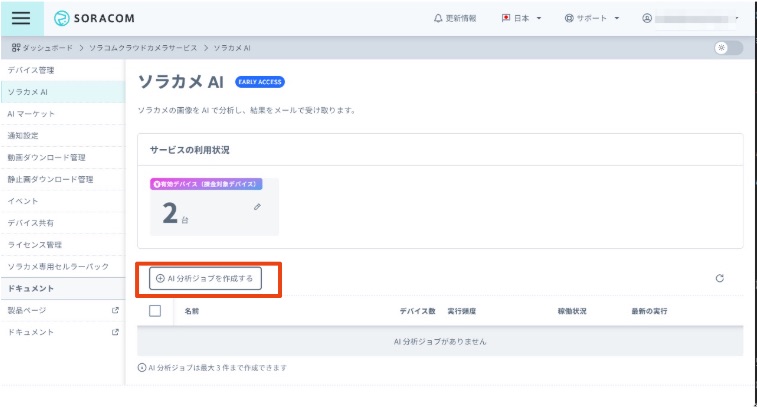Click the 最新の実行 column header
Viewport: 757px width, 408px height.
pyautogui.click(x=649, y=311)
